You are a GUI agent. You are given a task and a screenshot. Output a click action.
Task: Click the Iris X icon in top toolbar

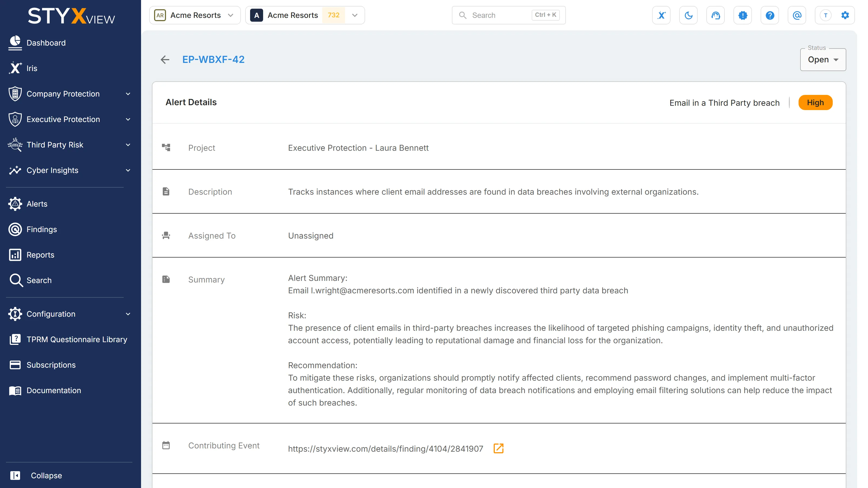[661, 15]
